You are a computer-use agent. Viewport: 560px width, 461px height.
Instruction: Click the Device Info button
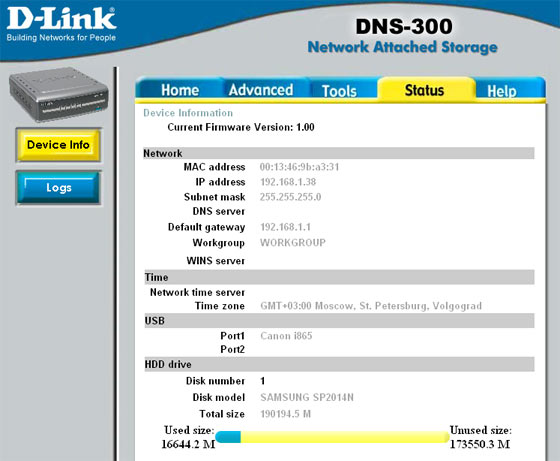(59, 145)
